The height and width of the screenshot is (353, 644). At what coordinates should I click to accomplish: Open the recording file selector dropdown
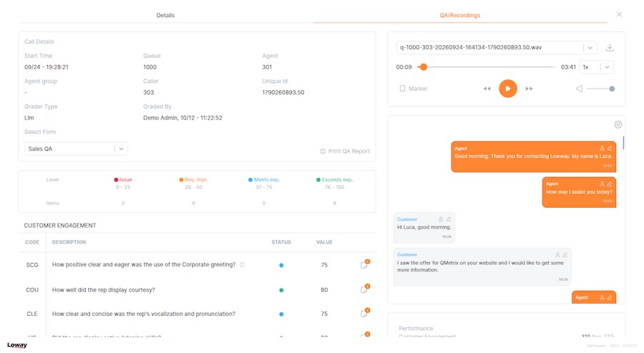tap(497, 47)
